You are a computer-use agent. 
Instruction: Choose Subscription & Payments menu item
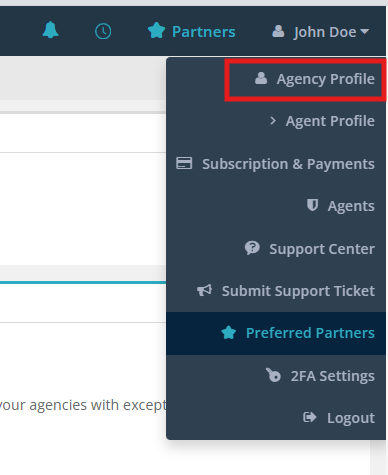click(276, 164)
